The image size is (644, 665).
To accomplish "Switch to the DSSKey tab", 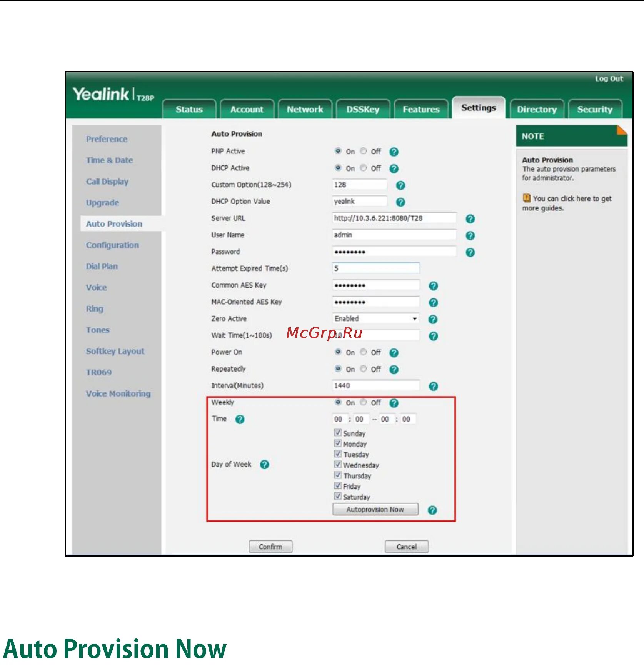I will point(363,109).
